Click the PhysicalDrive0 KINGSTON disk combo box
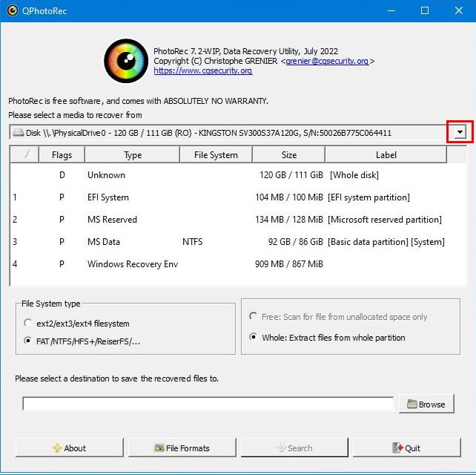The width and height of the screenshot is (476, 475). [x=238, y=132]
